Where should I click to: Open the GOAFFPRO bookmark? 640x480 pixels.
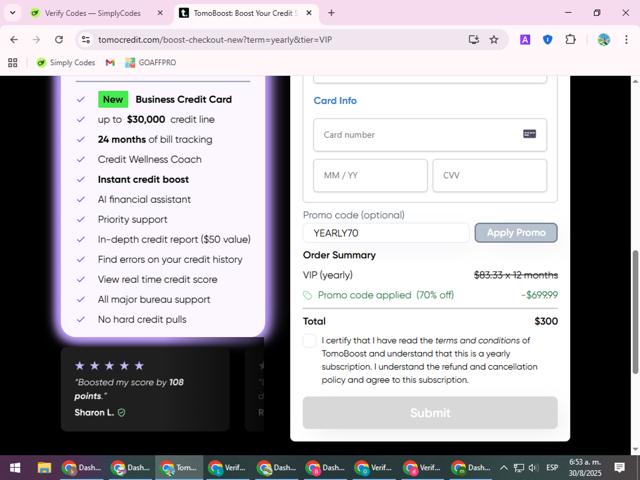151,62
